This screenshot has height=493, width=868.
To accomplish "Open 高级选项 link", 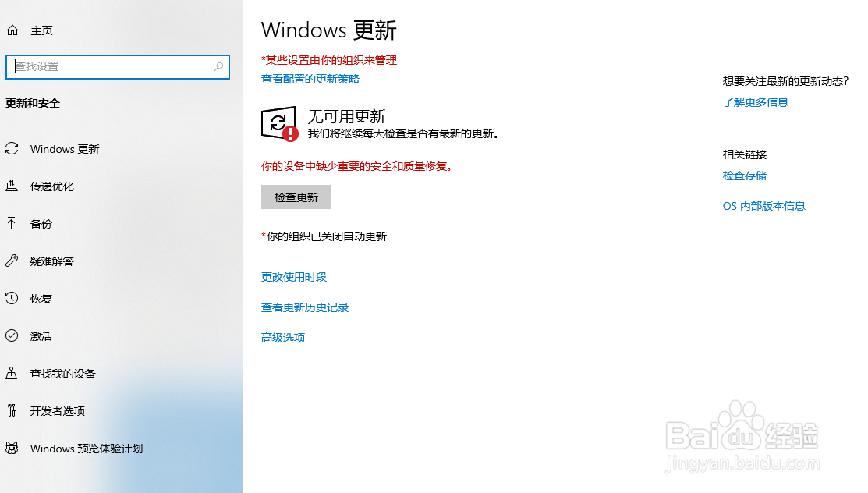I will (x=283, y=338).
